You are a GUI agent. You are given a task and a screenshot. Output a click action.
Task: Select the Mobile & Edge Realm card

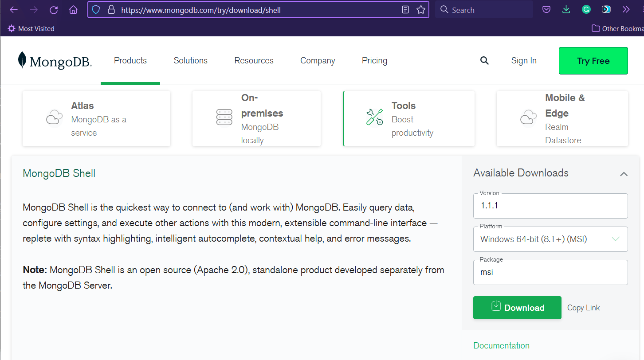[562, 119]
